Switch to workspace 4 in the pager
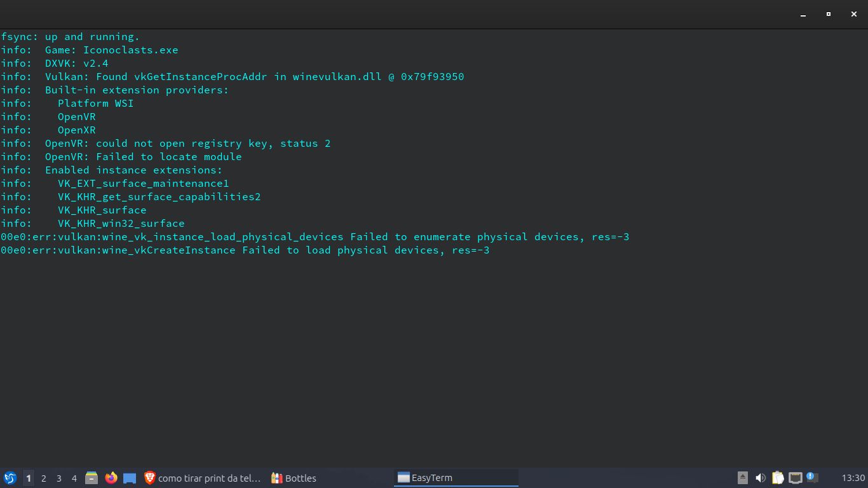The image size is (868, 488). pyautogui.click(x=74, y=478)
